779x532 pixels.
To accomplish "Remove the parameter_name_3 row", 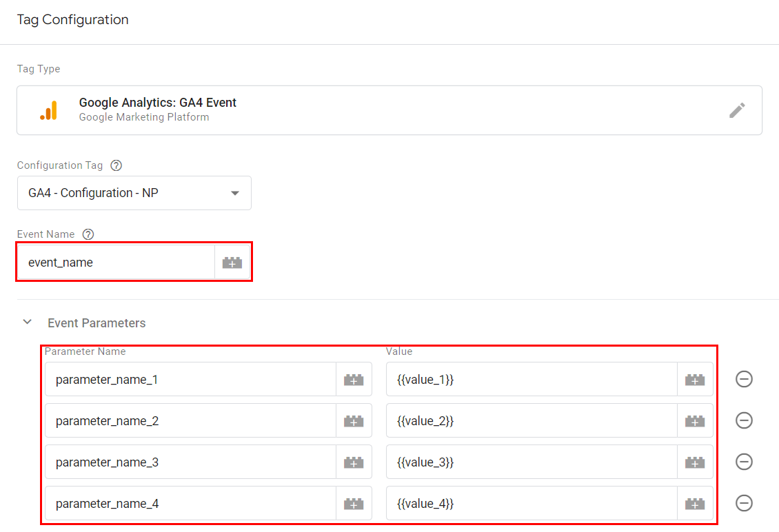I will click(x=744, y=462).
